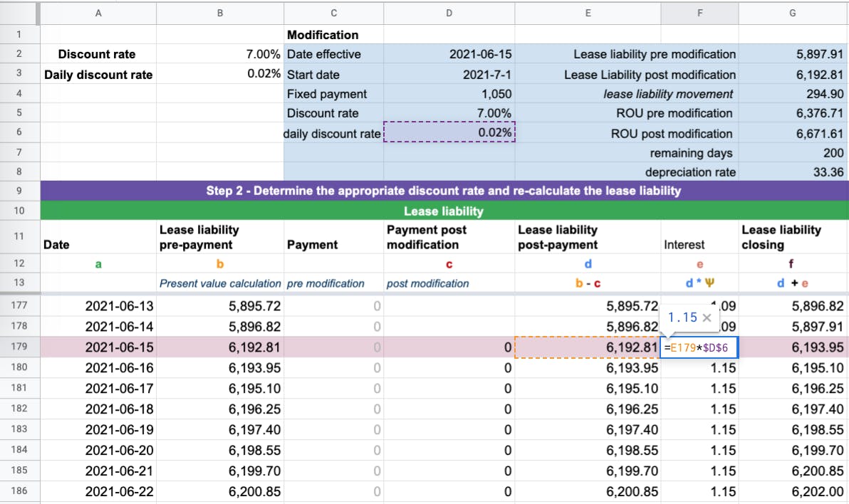The height and width of the screenshot is (504, 849).
Task: Click the select-all corner button
Action: point(19,12)
